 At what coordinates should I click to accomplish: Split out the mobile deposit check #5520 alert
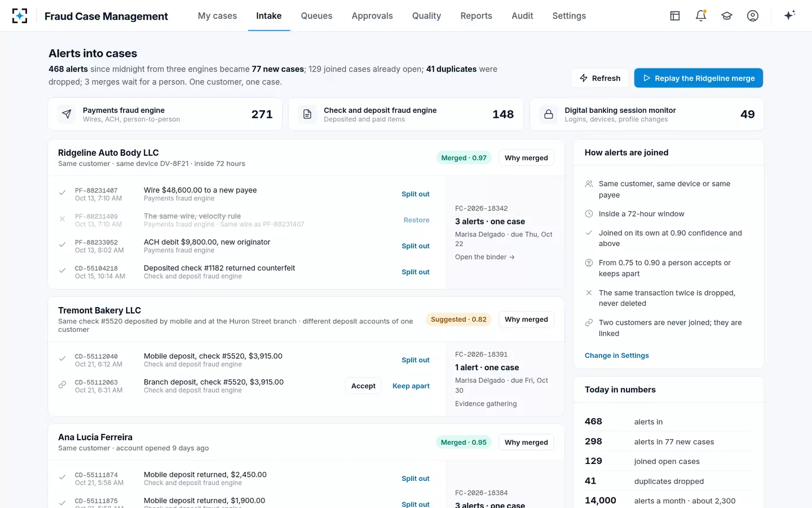coord(416,360)
